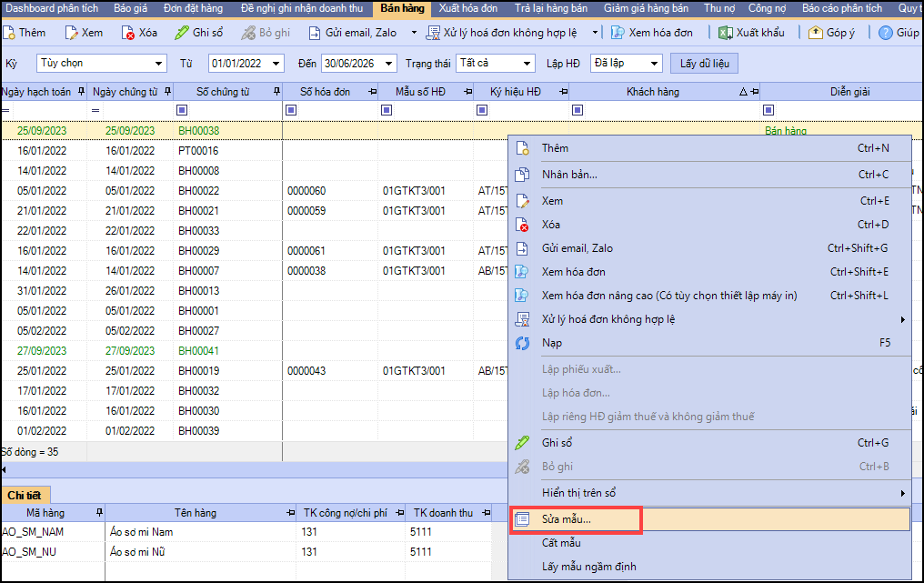Click the Thêm (add) toolbar icon
Screen dimensions: 924x583
[x=8, y=33]
